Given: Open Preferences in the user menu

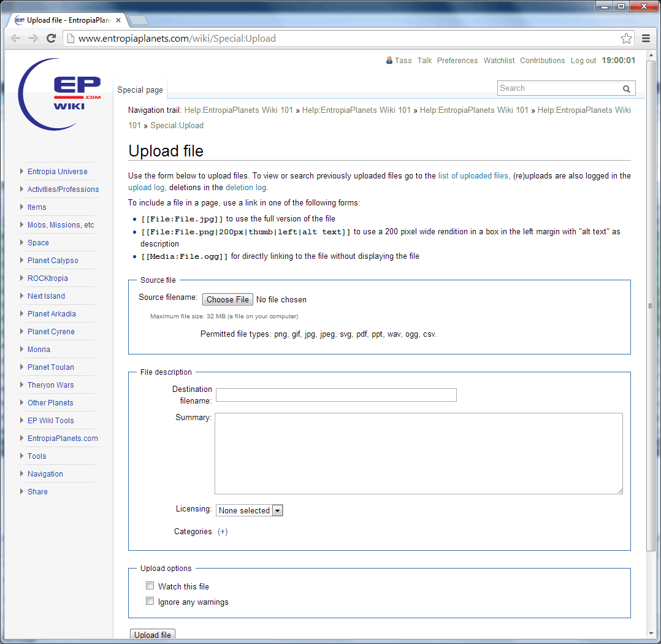Looking at the screenshot, I should click(457, 61).
